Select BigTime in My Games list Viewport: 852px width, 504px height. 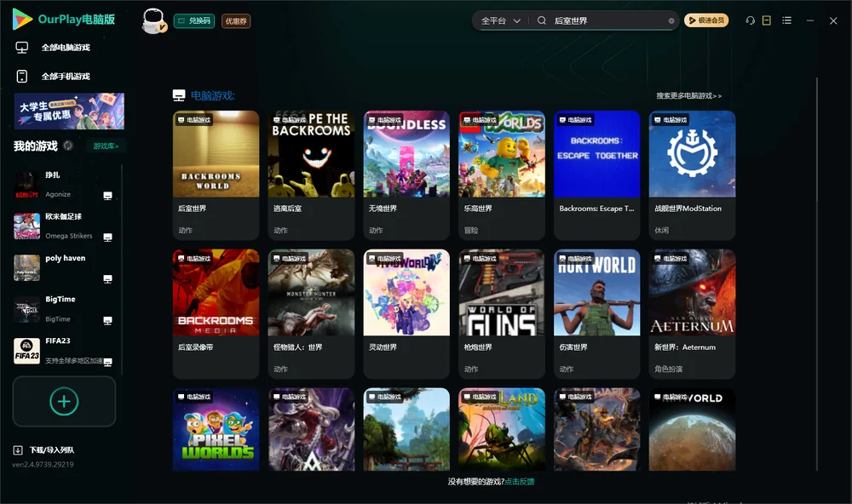click(x=64, y=310)
